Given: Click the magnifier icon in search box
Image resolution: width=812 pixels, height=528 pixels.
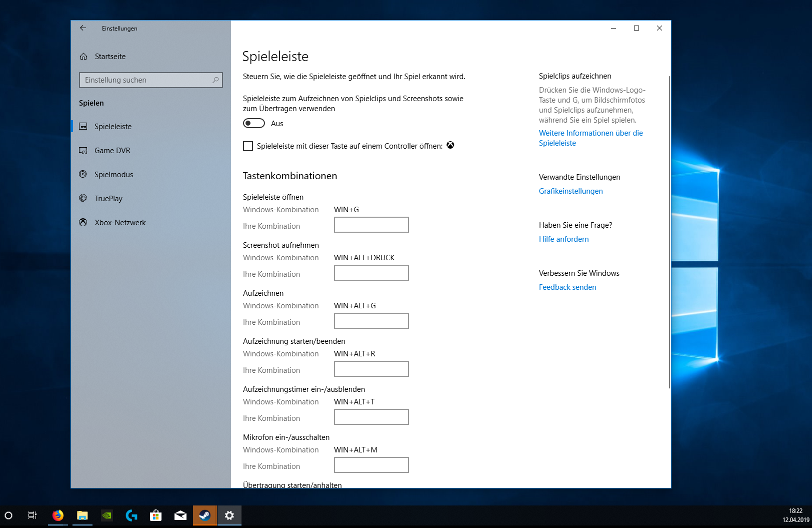Looking at the screenshot, I should pyautogui.click(x=215, y=80).
